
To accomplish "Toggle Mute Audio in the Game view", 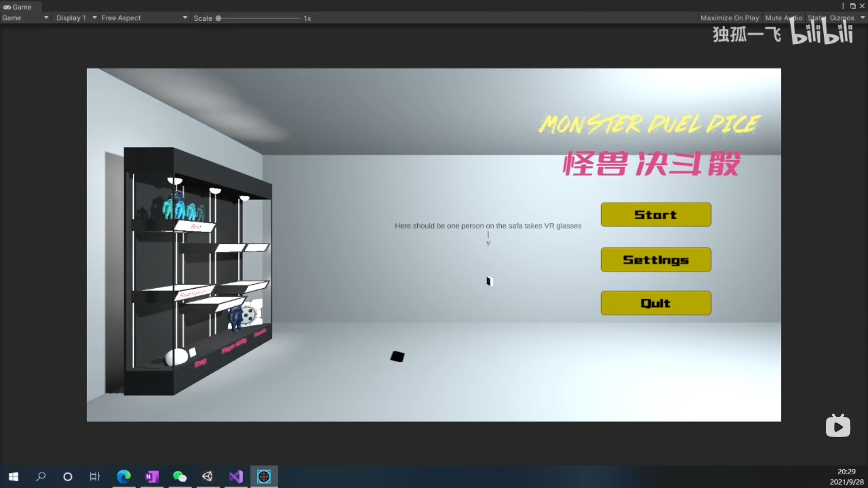I will [x=783, y=18].
